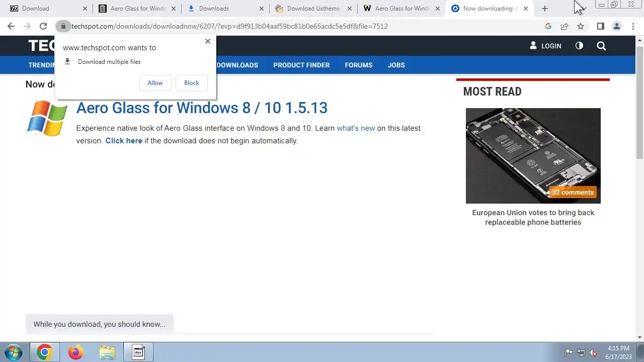Screen dimensions: 644x362
Task: Switch to the Wikipedia Aero Glass tab
Action: click(x=401, y=9)
